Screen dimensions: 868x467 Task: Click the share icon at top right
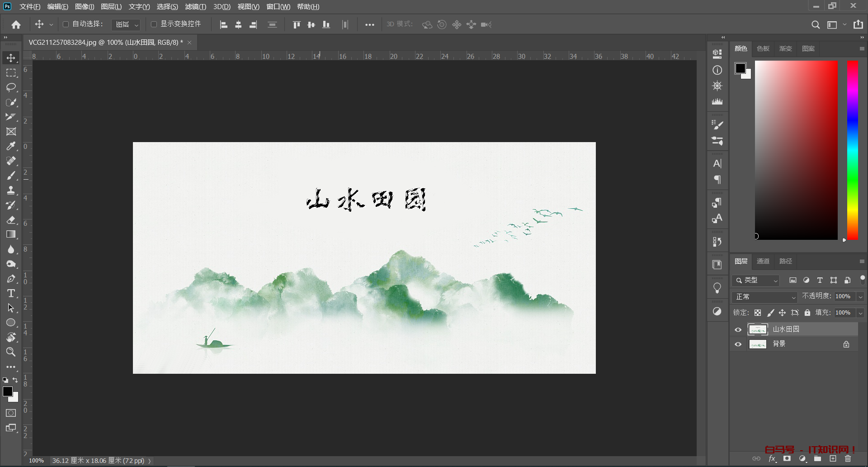click(858, 24)
